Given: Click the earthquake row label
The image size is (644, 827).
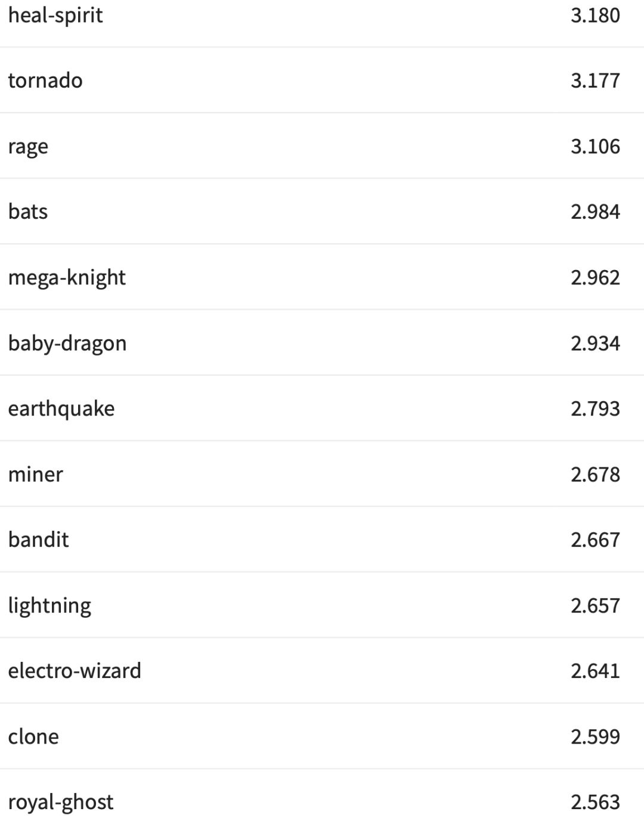Looking at the screenshot, I should [x=61, y=409].
